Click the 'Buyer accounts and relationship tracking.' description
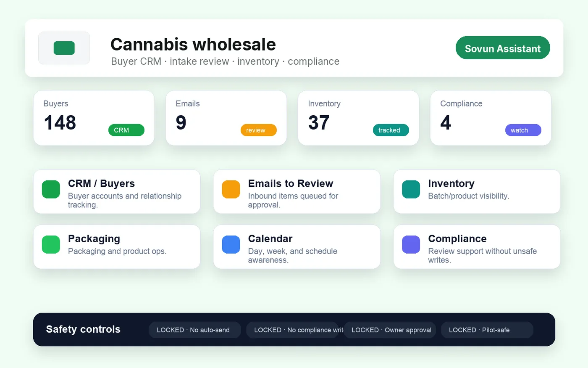The height and width of the screenshot is (368, 588). coord(125,200)
